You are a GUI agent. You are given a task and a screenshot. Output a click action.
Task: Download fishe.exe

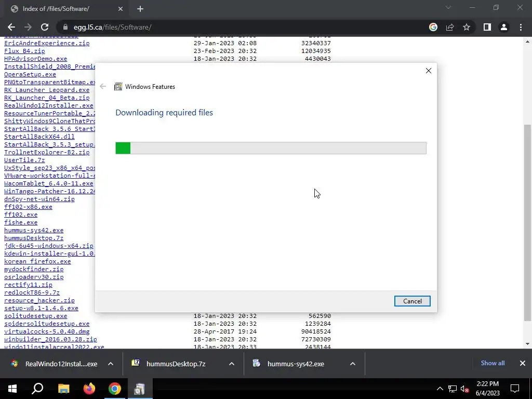(x=21, y=222)
